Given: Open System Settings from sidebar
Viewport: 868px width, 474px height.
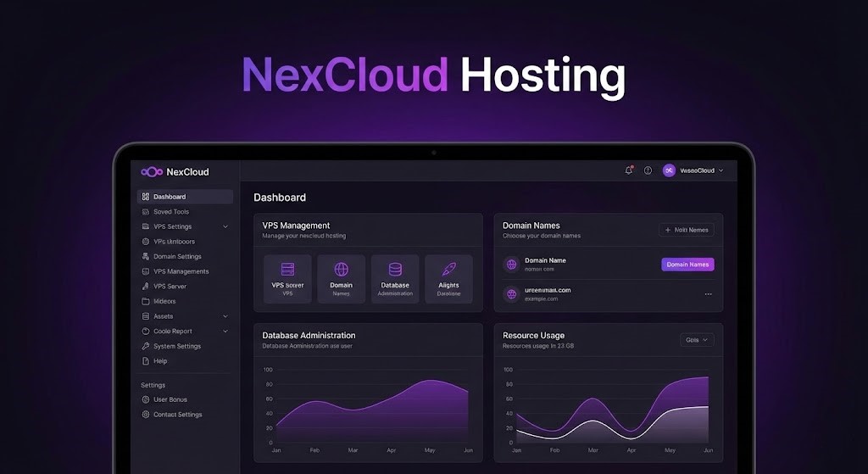Looking at the screenshot, I should point(176,346).
